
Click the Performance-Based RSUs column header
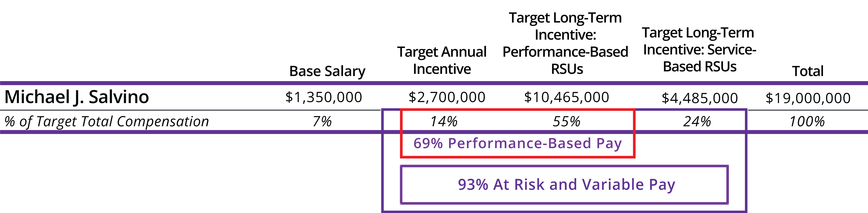pyautogui.click(x=565, y=43)
